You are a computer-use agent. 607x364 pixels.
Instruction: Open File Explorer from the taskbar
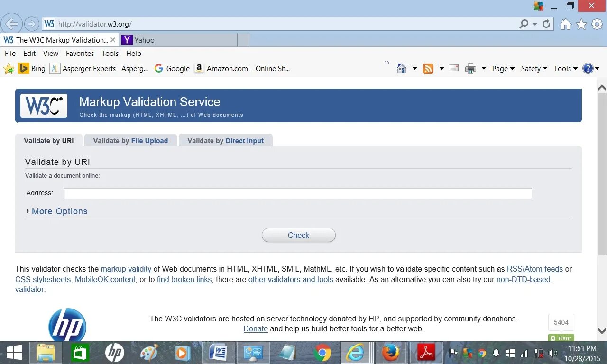pyautogui.click(x=46, y=353)
